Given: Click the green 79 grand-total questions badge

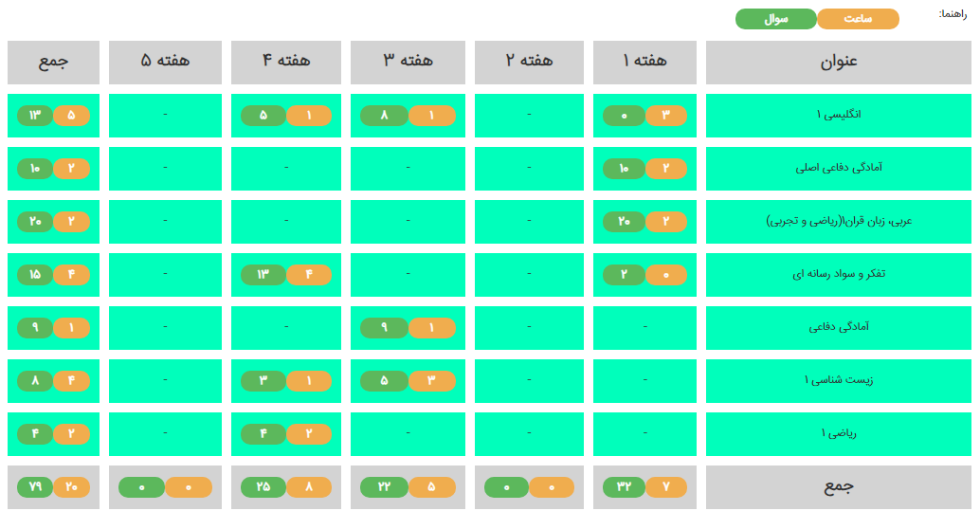Looking at the screenshot, I should point(35,486).
